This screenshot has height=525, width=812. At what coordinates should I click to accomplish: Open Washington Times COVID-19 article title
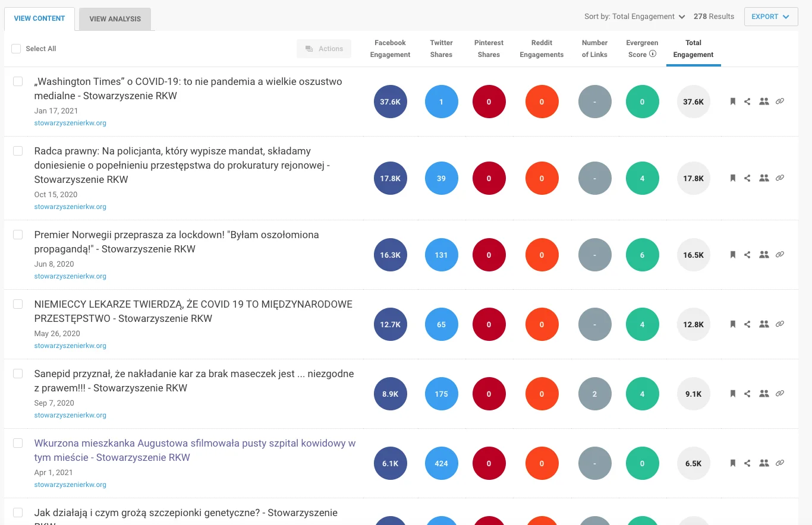188,88
